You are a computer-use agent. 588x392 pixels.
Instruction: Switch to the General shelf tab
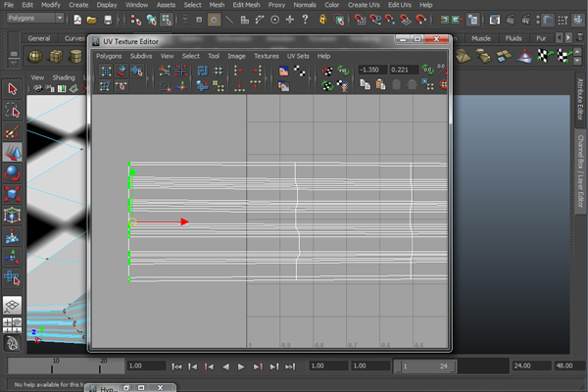coord(38,38)
